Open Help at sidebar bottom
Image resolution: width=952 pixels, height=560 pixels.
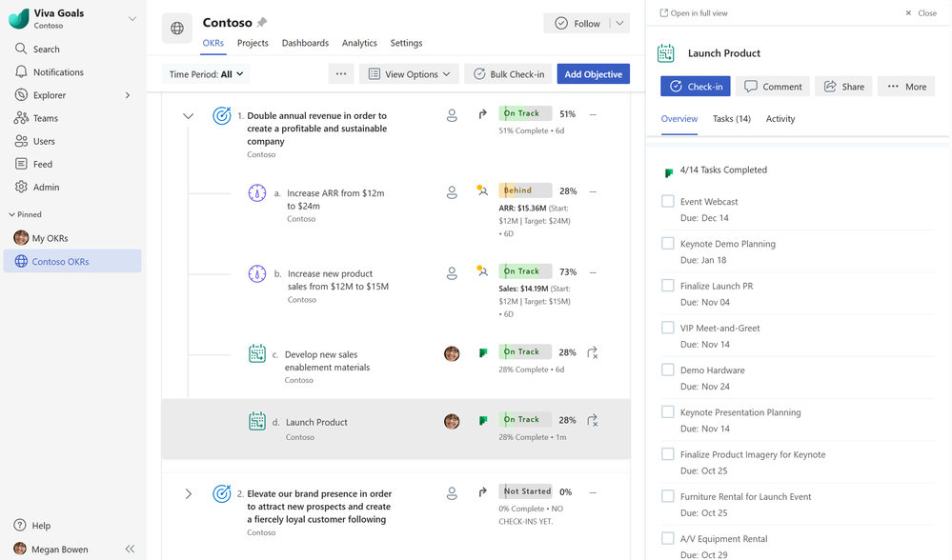click(32, 526)
